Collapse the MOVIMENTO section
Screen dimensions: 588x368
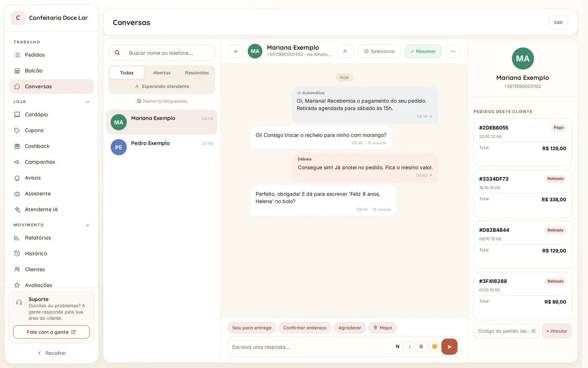[x=87, y=225]
